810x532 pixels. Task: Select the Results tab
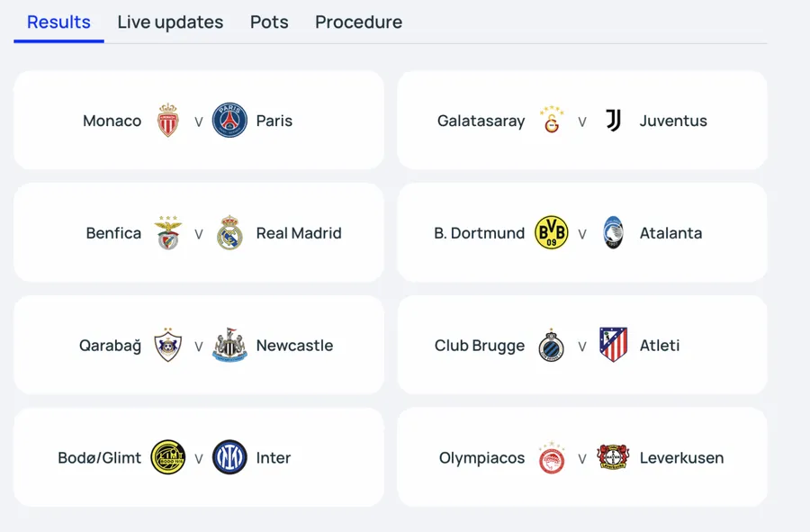tap(58, 23)
